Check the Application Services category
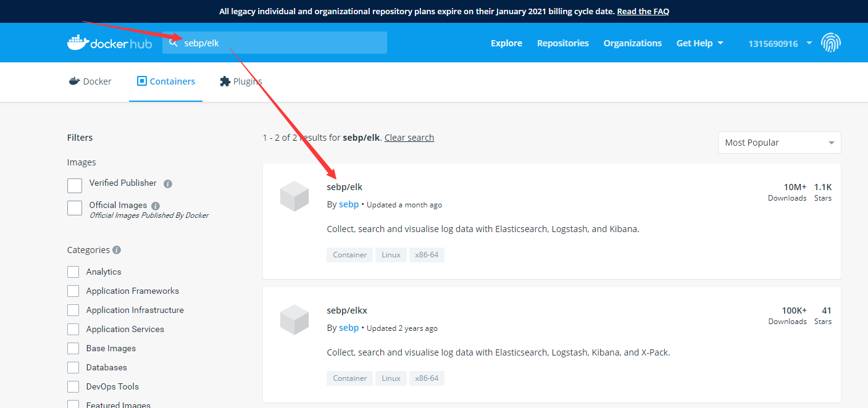This screenshot has height=408, width=868. coord(73,329)
